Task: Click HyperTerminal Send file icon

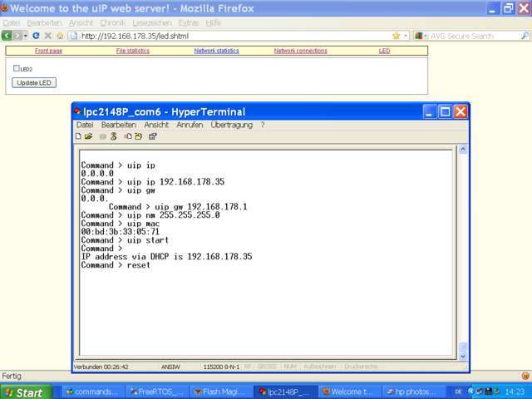Action: pyautogui.click(x=128, y=136)
